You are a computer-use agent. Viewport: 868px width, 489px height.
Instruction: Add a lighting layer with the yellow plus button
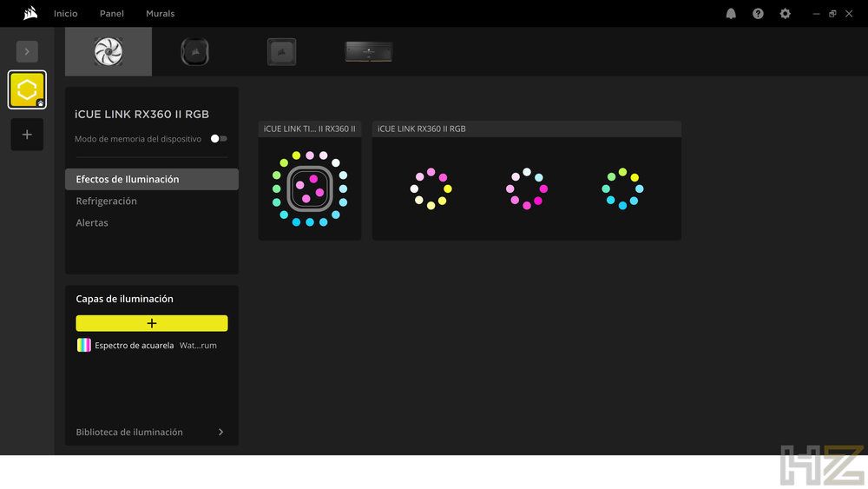click(152, 323)
